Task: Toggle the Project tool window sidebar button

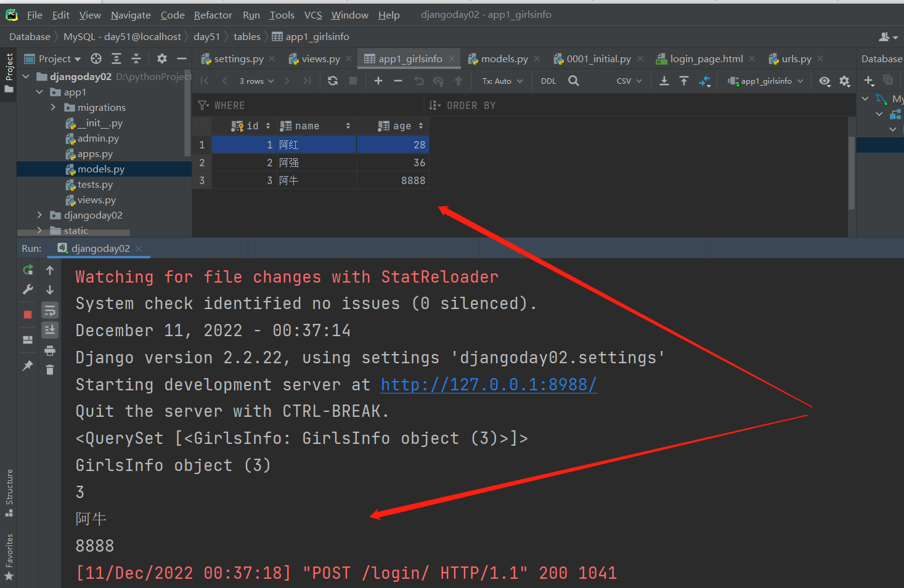Action: click(9, 73)
